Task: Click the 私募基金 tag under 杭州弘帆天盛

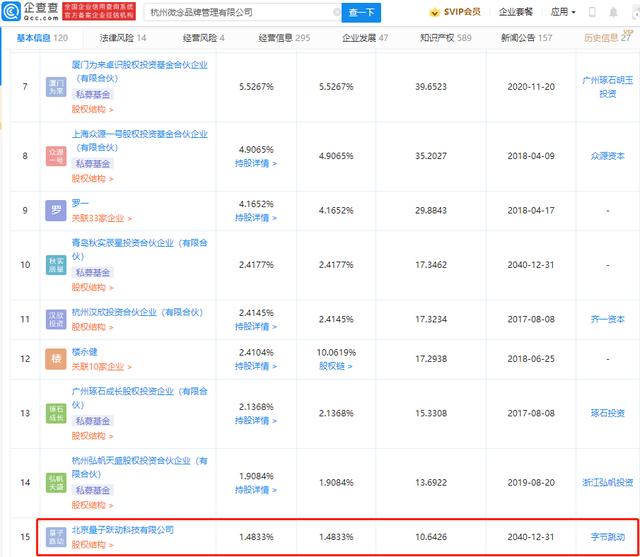Action: [x=93, y=490]
